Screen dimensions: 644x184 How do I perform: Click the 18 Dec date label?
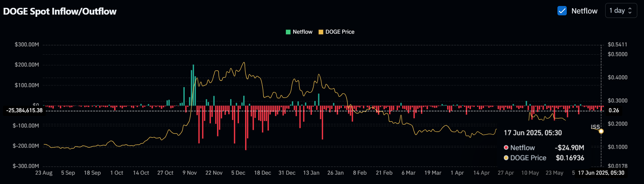point(262,173)
